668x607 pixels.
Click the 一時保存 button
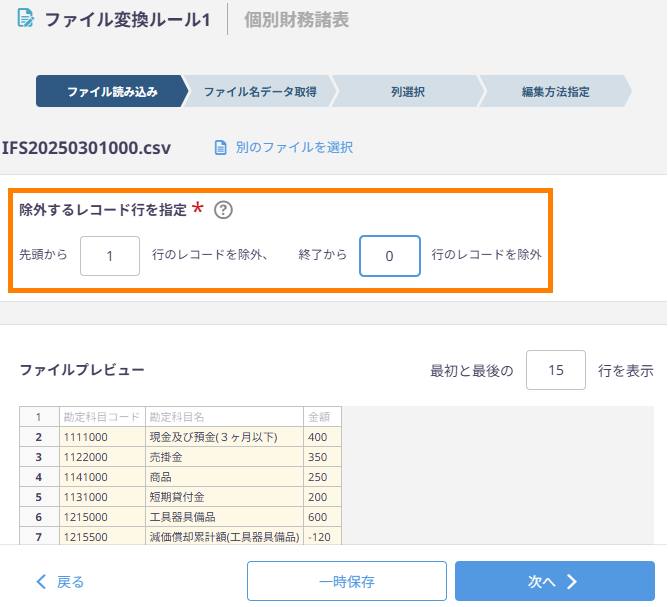point(347,581)
